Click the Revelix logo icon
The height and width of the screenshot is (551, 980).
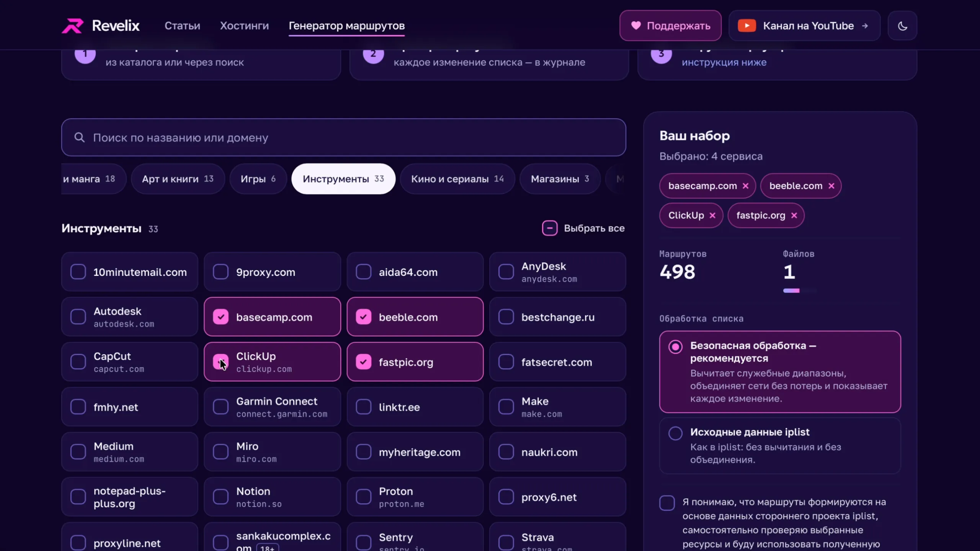(72, 26)
